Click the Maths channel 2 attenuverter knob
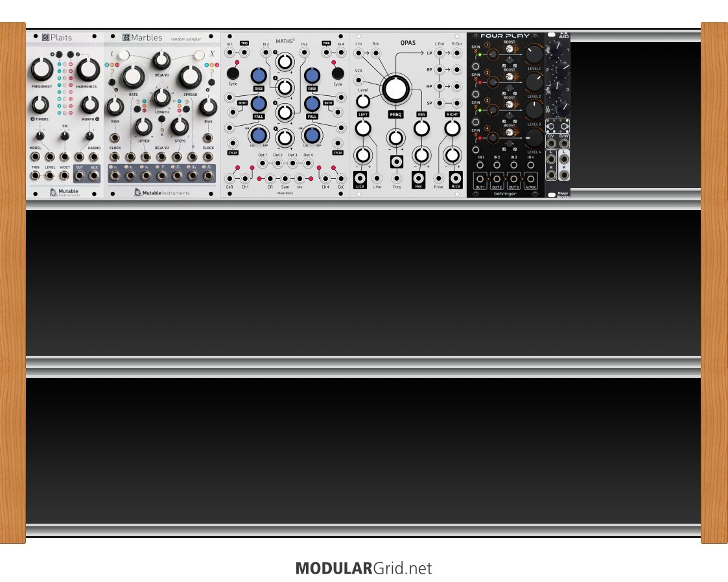 tap(285, 87)
